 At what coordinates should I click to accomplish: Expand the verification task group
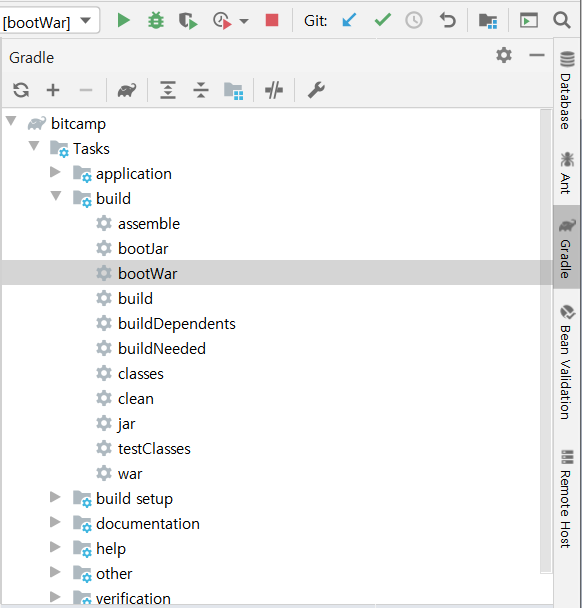[55, 596]
